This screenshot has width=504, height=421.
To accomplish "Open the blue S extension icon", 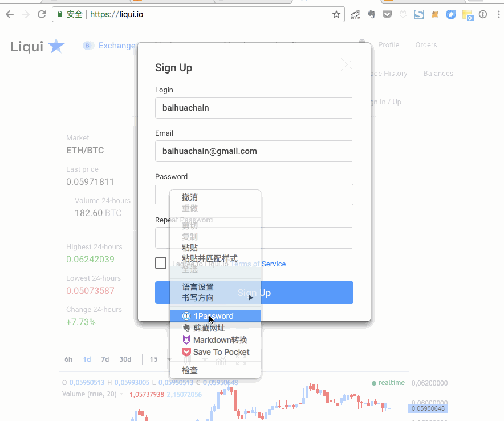I will coord(419,14).
